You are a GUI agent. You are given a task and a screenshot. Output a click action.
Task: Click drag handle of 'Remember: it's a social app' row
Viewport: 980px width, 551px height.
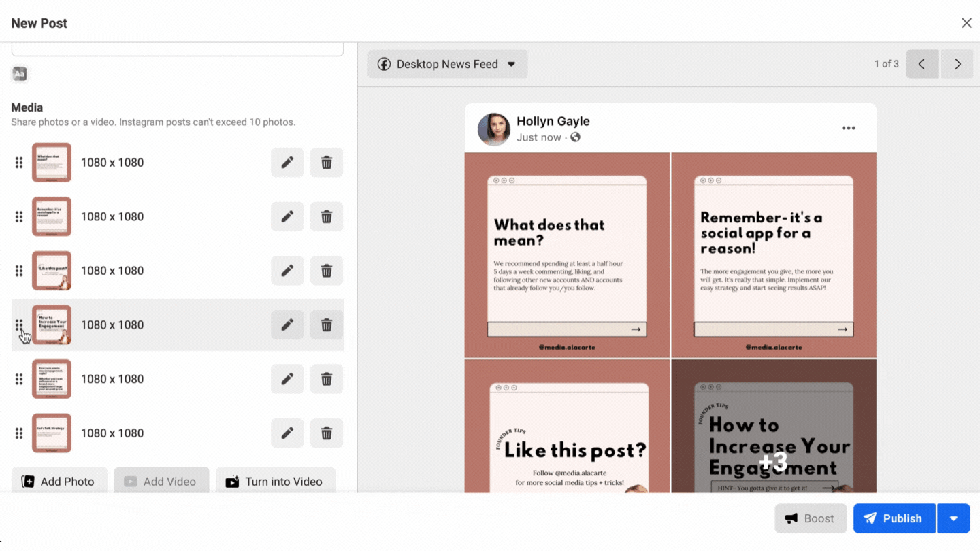(19, 216)
